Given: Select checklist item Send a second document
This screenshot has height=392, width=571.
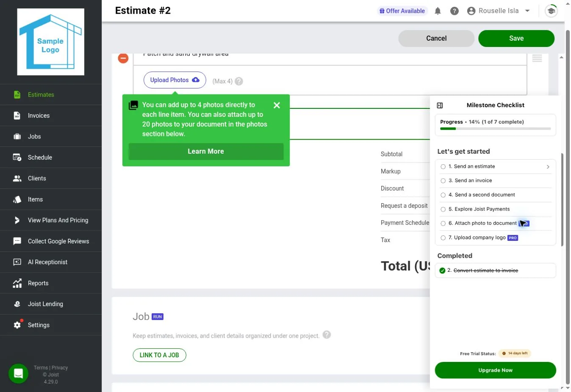Looking at the screenshot, I should click(495, 195).
